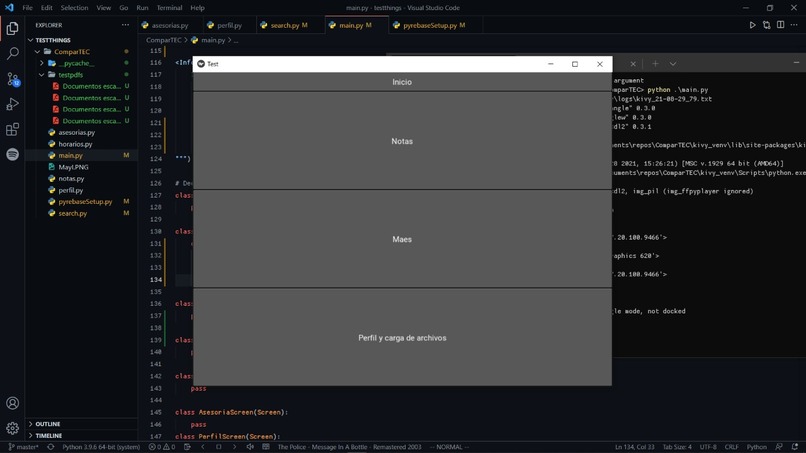Mute Spotify volume in status bar
The image size is (806, 453).
tap(250, 447)
